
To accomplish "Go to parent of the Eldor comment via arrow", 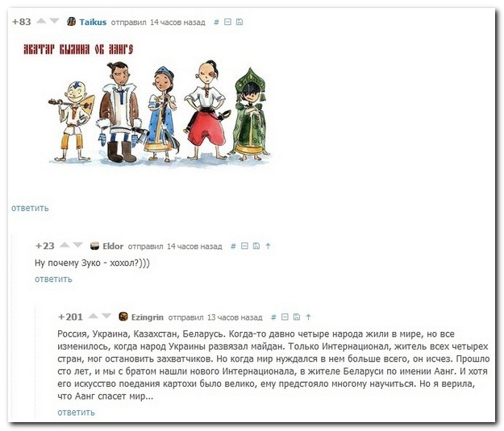I will 268,246.
